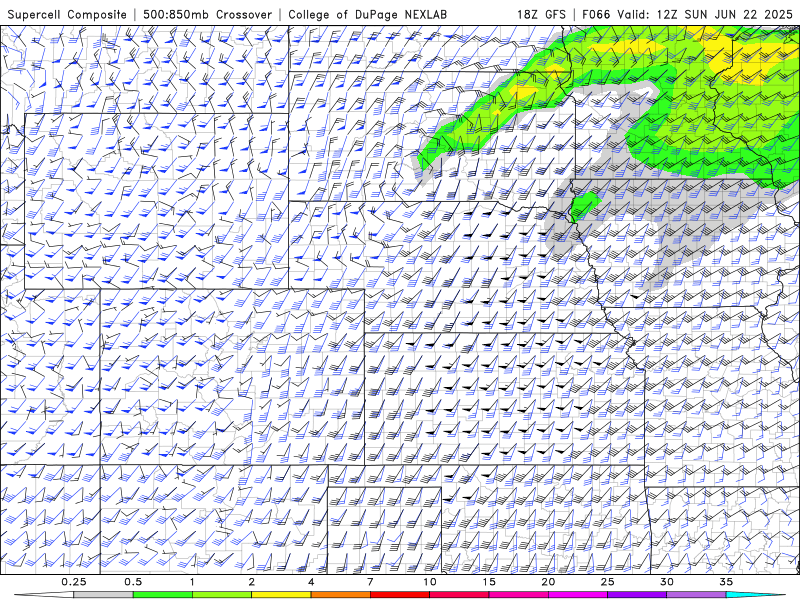800x600 pixels.
Task: Click the 'College of DuPage NEXLAB' label
Action: pos(367,15)
